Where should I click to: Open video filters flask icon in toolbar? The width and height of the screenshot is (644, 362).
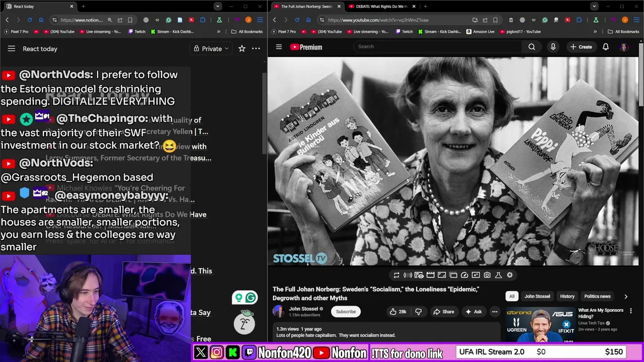[x=499, y=275]
